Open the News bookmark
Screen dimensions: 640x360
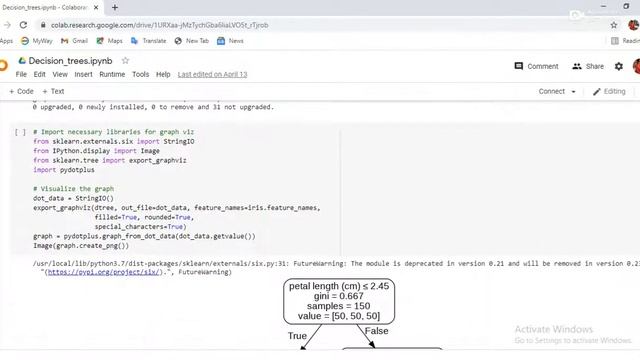[230, 41]
